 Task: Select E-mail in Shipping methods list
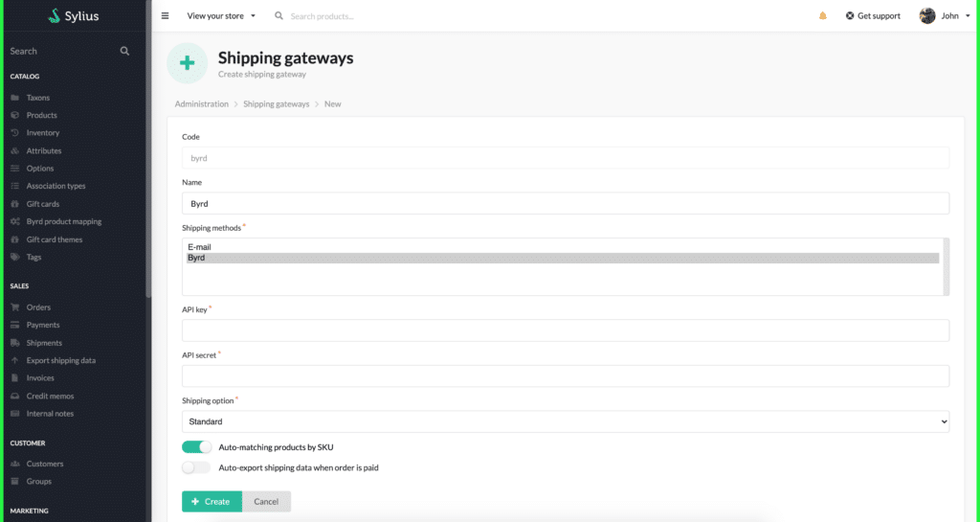(563, 247)
